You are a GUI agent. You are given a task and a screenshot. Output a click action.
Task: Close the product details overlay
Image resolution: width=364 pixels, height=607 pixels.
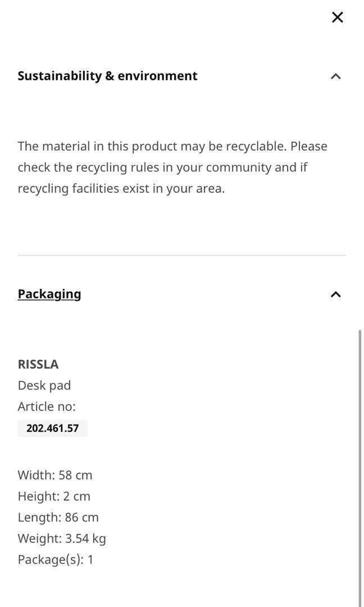point(337,17)
